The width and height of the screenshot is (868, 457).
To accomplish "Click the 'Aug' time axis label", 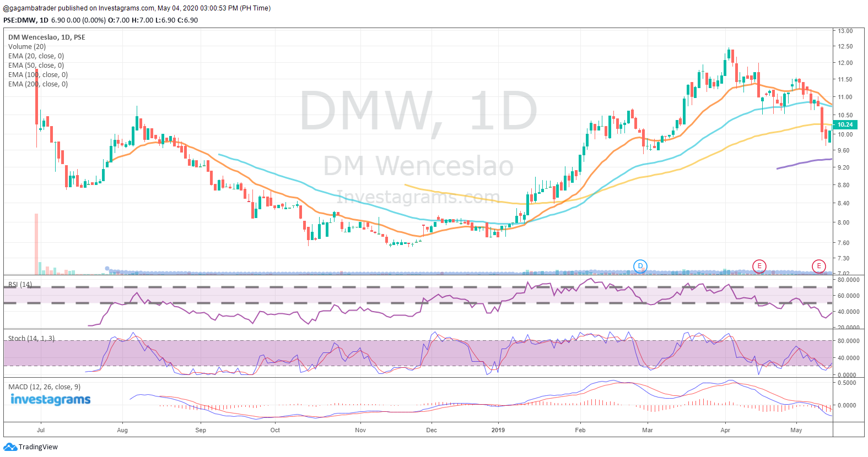I will pyautogui.click(x=122, y=430).
